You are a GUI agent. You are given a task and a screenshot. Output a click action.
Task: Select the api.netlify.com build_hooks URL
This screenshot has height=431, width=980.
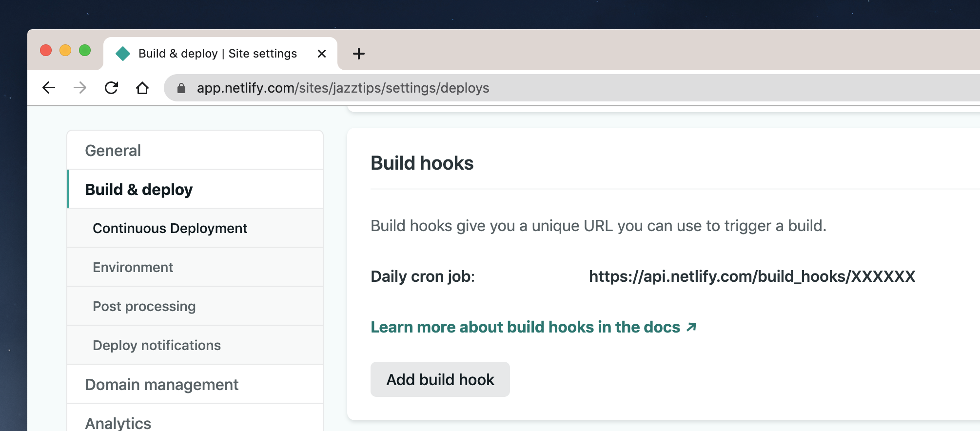click(752, 276)
